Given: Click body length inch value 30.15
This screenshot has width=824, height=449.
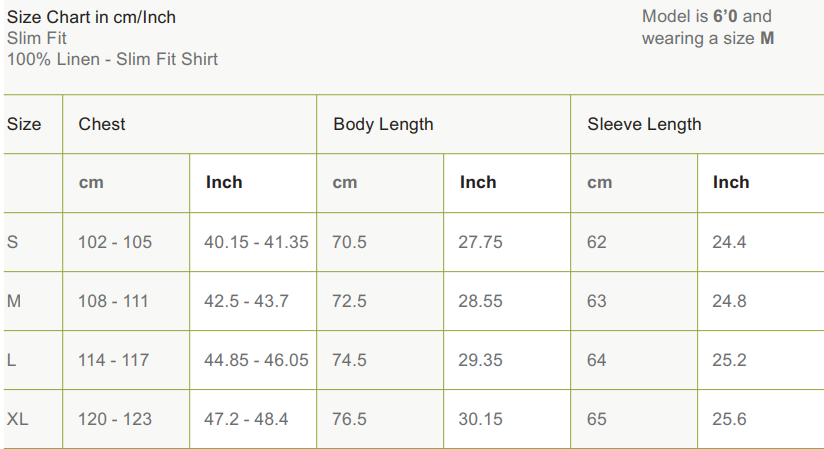Looking at the screenshot, I should [480, 419].
